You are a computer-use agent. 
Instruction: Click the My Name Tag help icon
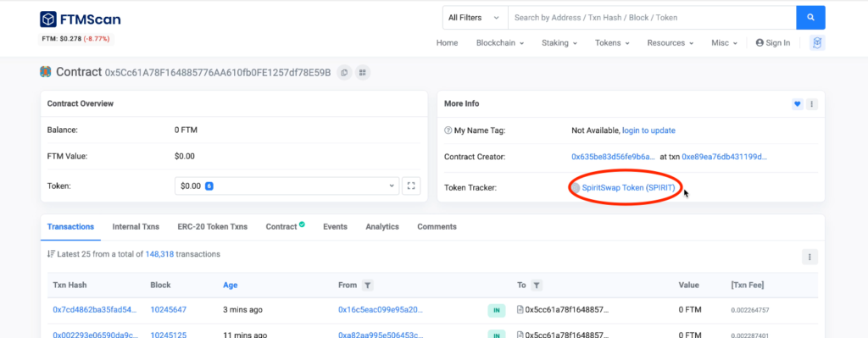[x=448, y=130]
